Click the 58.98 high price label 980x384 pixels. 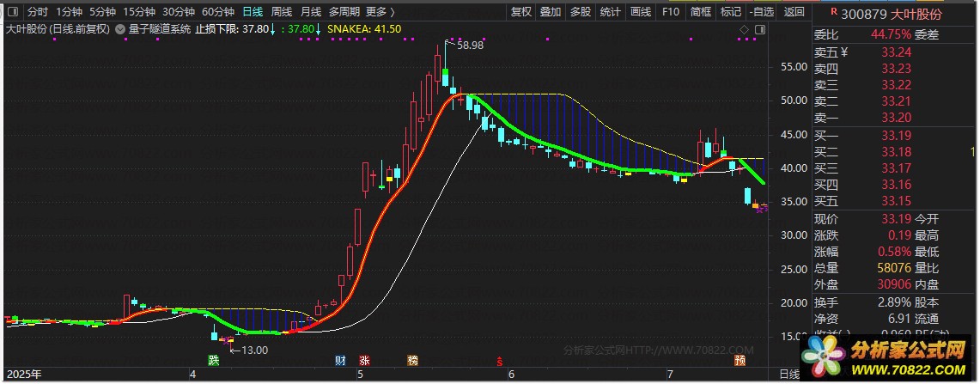point(471,45)
